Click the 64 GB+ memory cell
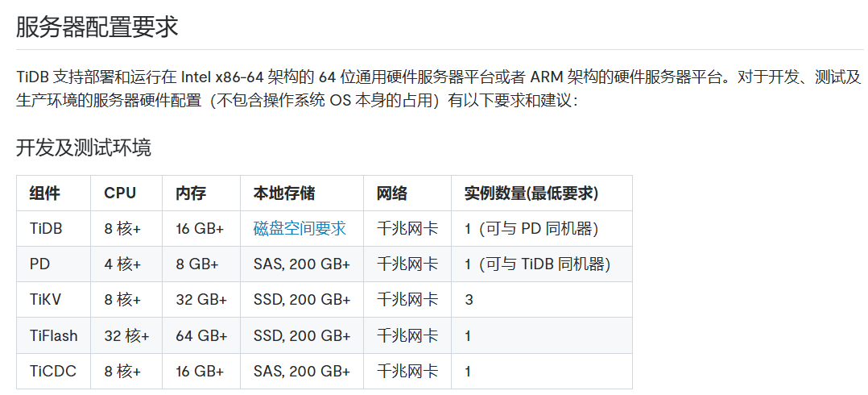This screenshot has width=868, height=395. [200, 335]
